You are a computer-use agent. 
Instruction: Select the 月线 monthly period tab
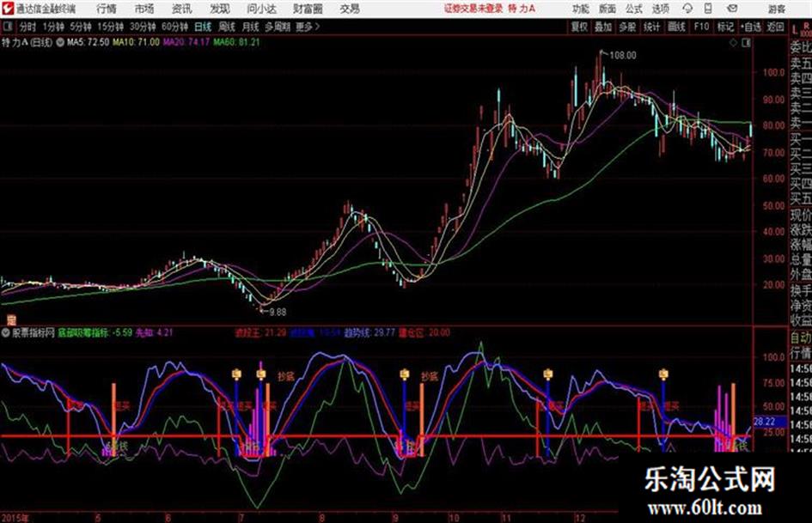click(x=251, y=27)
